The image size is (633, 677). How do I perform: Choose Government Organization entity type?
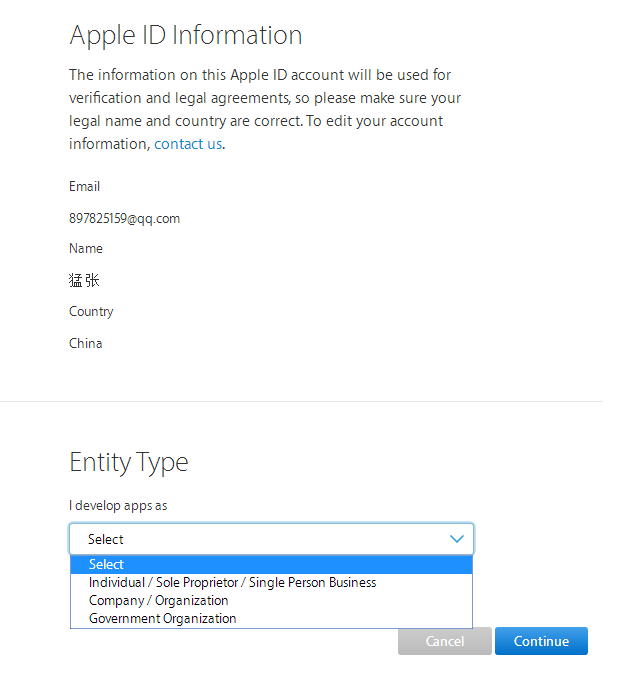pyautogui.click(x=162, y=618)
